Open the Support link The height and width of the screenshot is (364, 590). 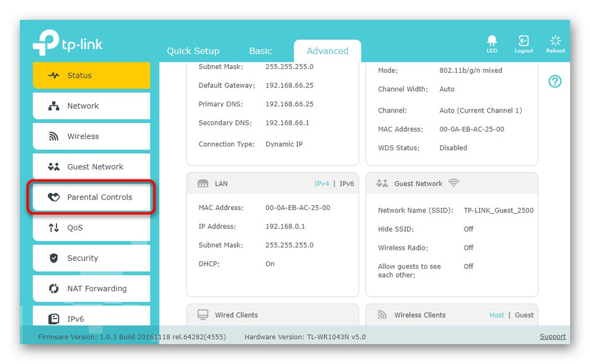553,337
